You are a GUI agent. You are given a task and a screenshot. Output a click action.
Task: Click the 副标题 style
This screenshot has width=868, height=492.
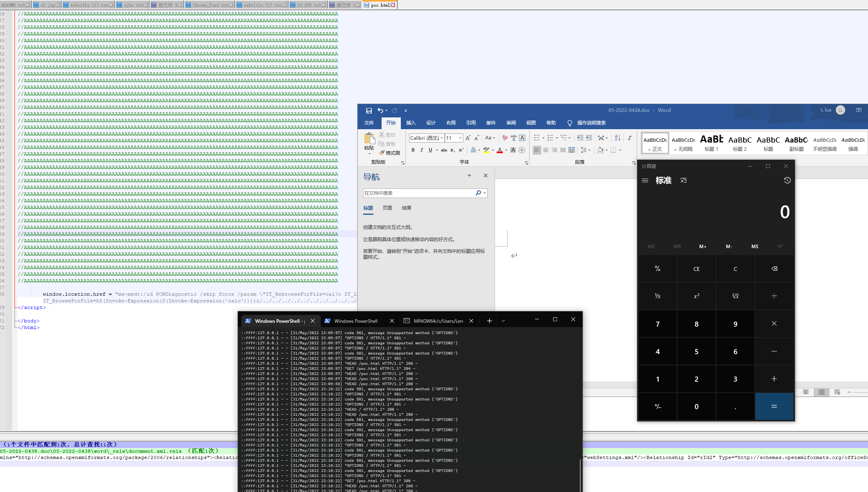[796, 143]
